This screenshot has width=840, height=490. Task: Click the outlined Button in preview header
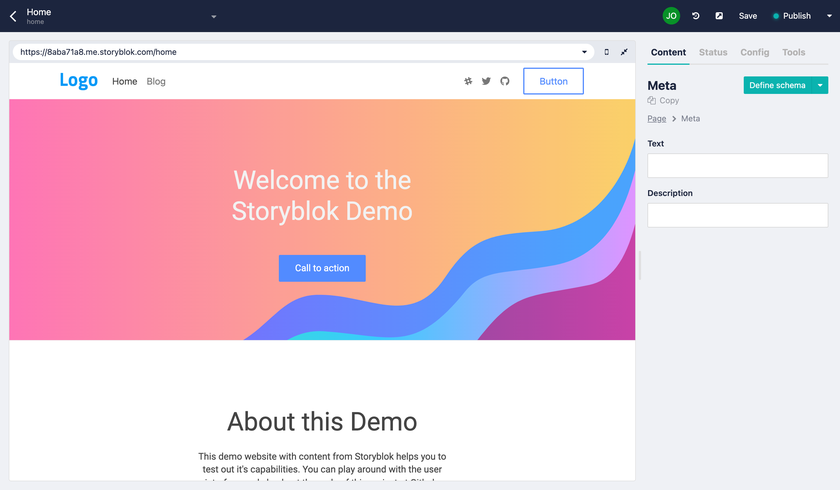click(x=553, y=81)
